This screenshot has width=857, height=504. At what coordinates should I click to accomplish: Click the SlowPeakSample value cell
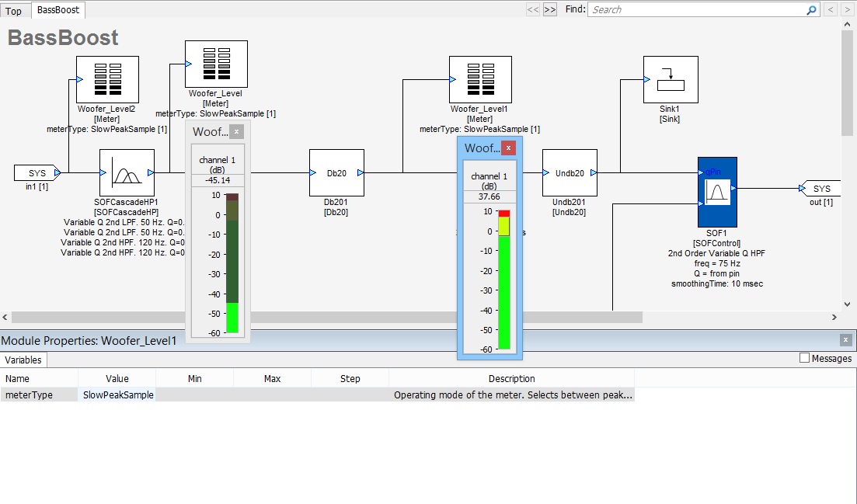[117, 395]
